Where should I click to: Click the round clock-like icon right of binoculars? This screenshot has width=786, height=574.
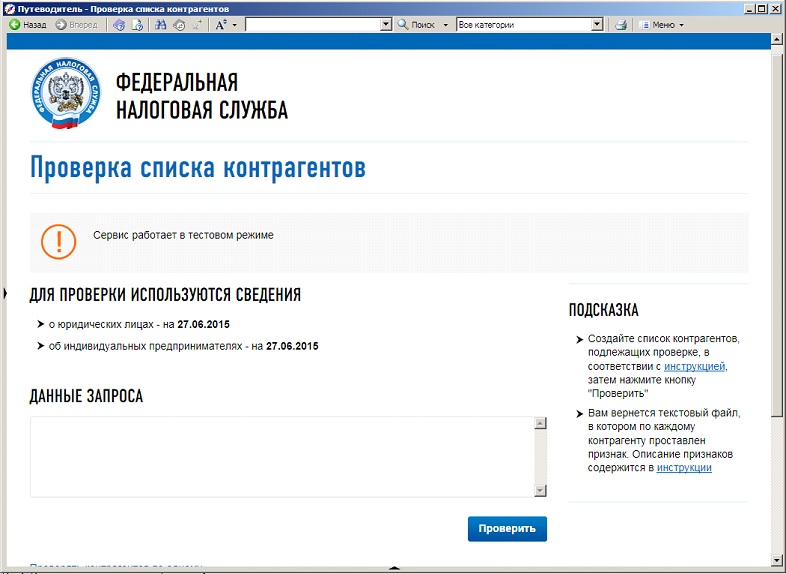[x=178, y=24]
